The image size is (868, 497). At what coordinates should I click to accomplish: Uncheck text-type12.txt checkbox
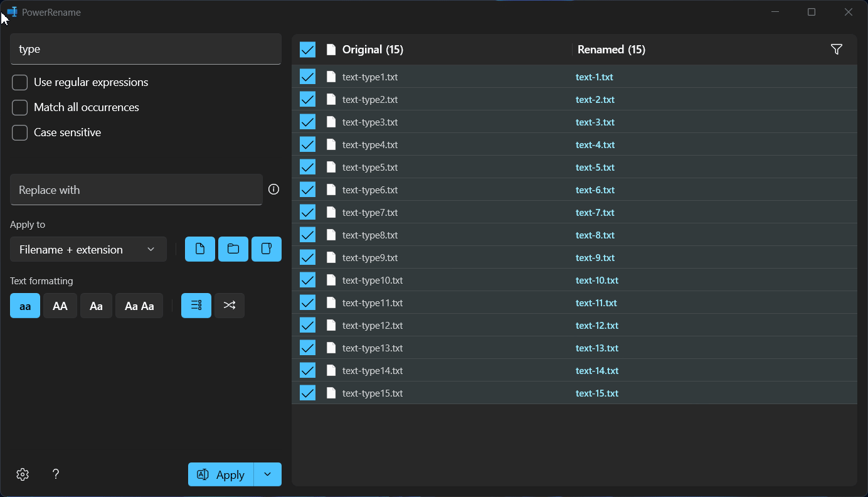pos(307,325)
